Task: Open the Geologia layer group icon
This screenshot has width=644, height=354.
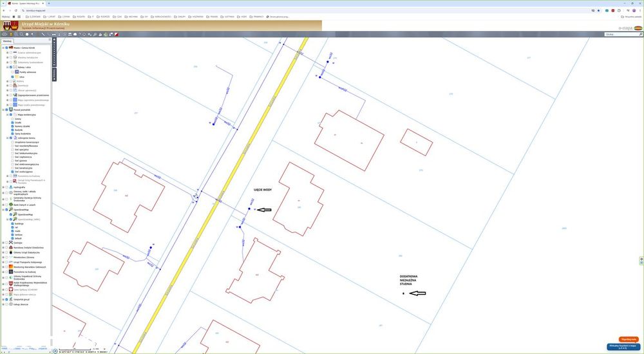Action: click(x=10, y=243)
